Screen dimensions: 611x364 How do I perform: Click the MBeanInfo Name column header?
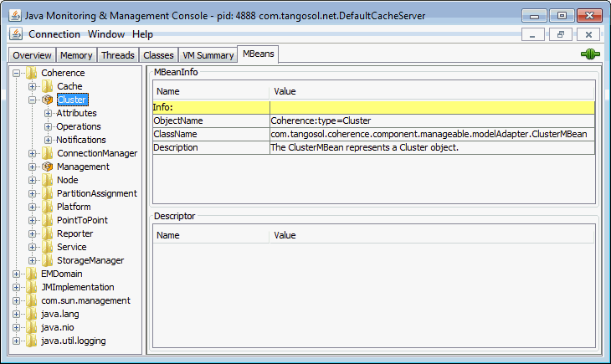(211, 91)
